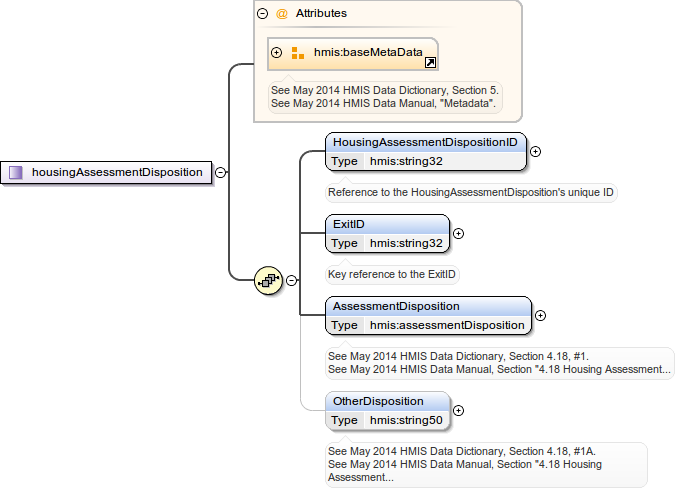Select the HousingAssessmentDispositionID element box
This screenshot has height=491, width=682.
pos(425,143)
